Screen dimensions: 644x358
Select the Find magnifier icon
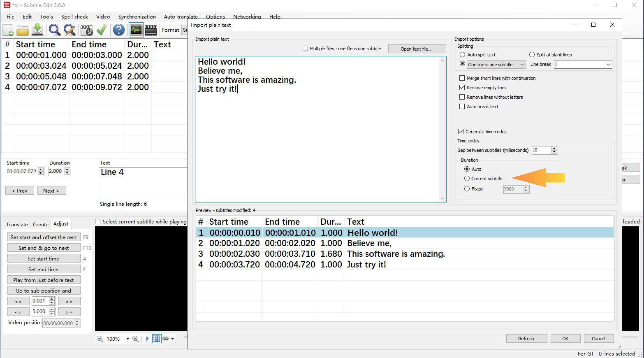click(x=54, y=30)
